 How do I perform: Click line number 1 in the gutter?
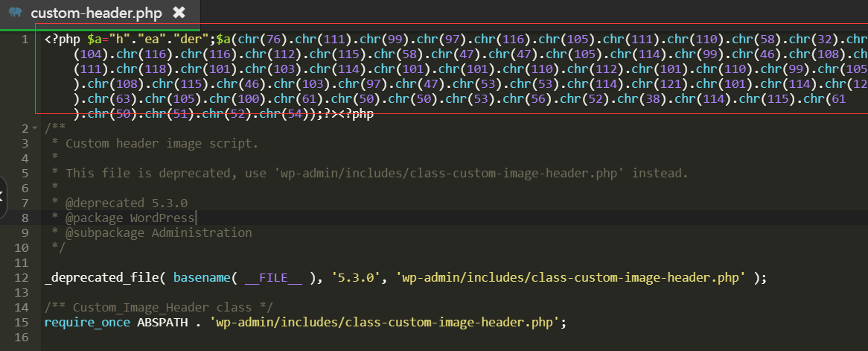pyautogui.click(x=25, y=39)
